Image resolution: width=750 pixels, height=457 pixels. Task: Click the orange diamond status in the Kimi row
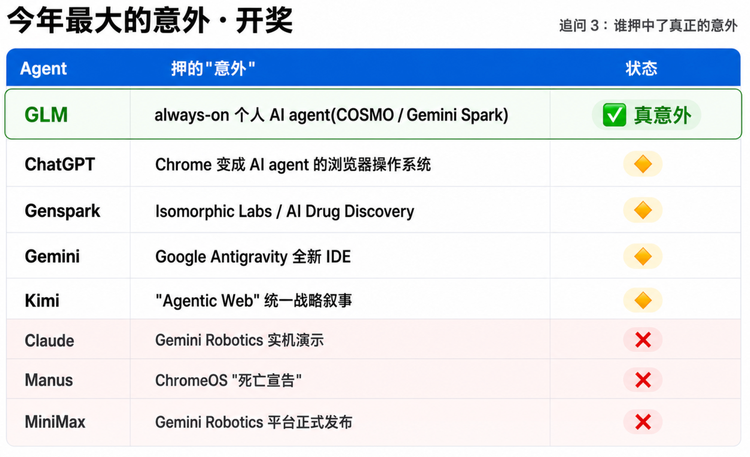tap(643, 301)
